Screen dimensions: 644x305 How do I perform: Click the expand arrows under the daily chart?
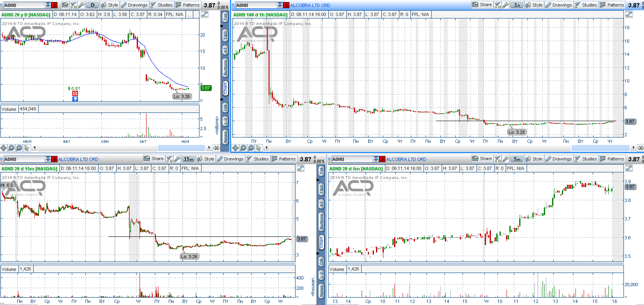coord(216,148)
